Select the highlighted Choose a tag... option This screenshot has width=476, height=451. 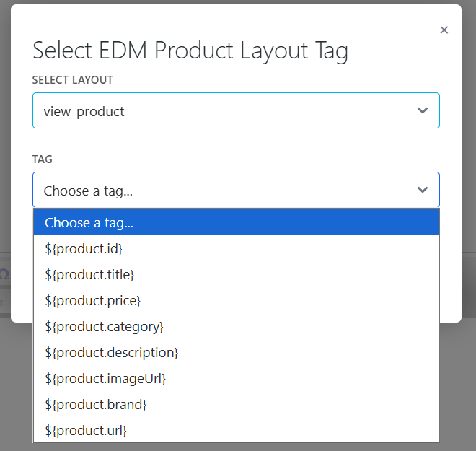tap(236, 222)
